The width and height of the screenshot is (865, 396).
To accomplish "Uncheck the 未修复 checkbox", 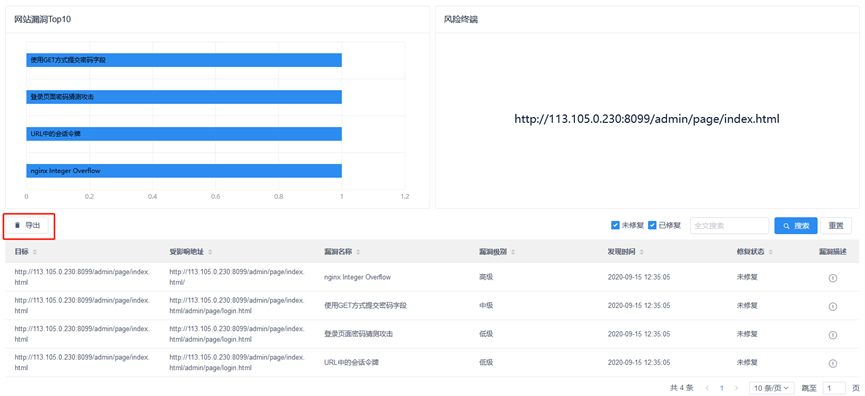I will (x=615, y=226).
